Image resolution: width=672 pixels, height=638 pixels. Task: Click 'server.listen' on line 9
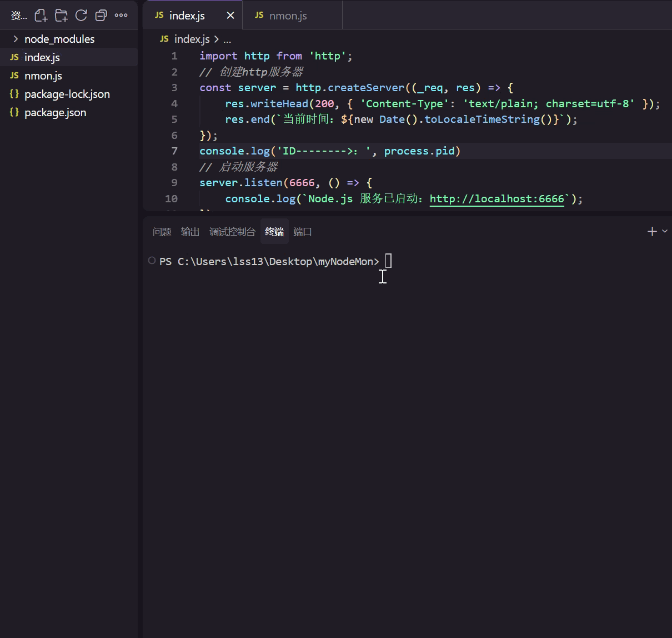(241, 182)
